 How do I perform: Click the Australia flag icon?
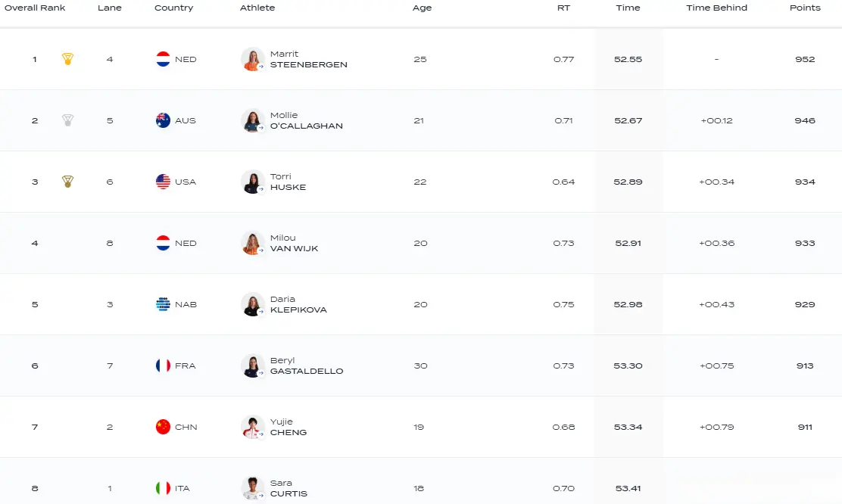coord(163,120)
